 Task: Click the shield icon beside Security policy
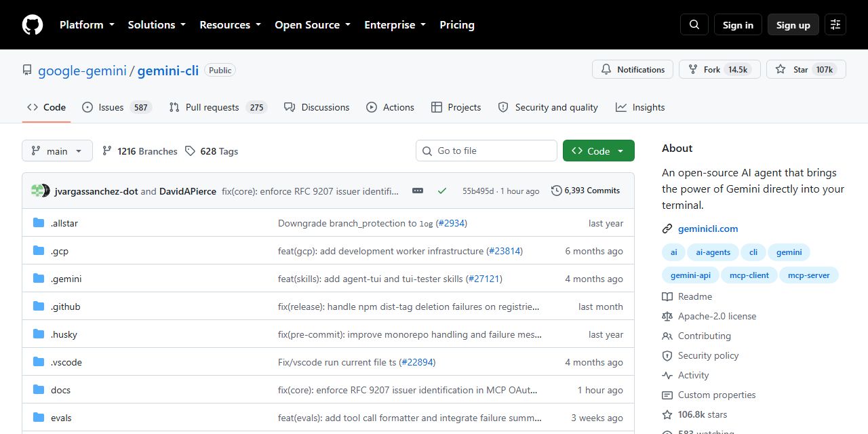(x=667, y=355)
